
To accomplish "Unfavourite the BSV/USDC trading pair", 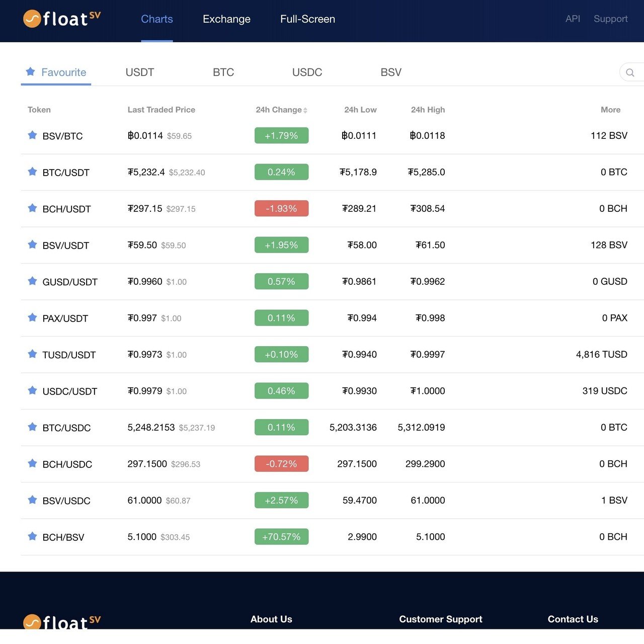I will point(33,500).
